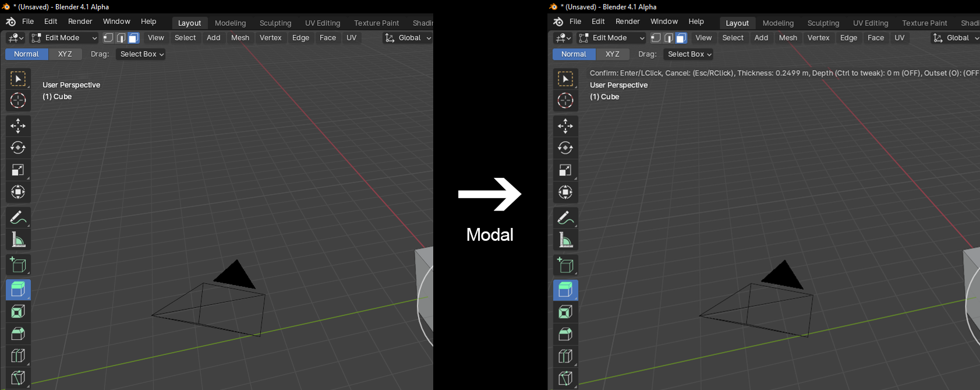
Task: Toggle XYZ option in the right screenshot
Action: click(x=613, y=54)
